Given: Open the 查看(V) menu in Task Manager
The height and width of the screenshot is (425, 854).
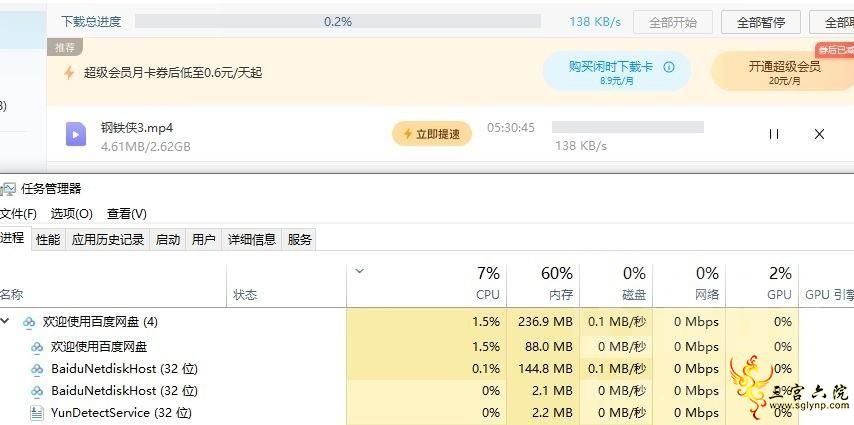Looking at the screenshot, I should coord(127,214).
